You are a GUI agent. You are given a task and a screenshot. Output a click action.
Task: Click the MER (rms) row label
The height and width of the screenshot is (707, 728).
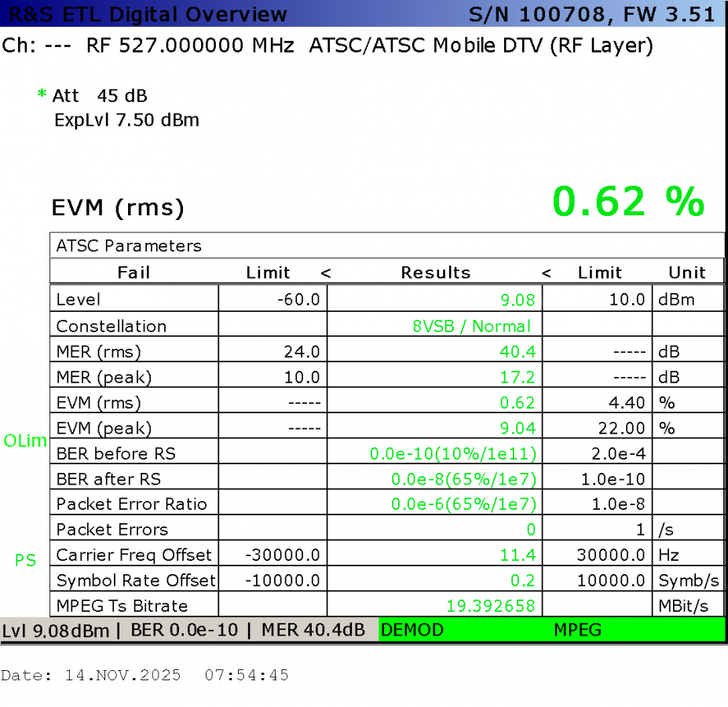point(99,352)
